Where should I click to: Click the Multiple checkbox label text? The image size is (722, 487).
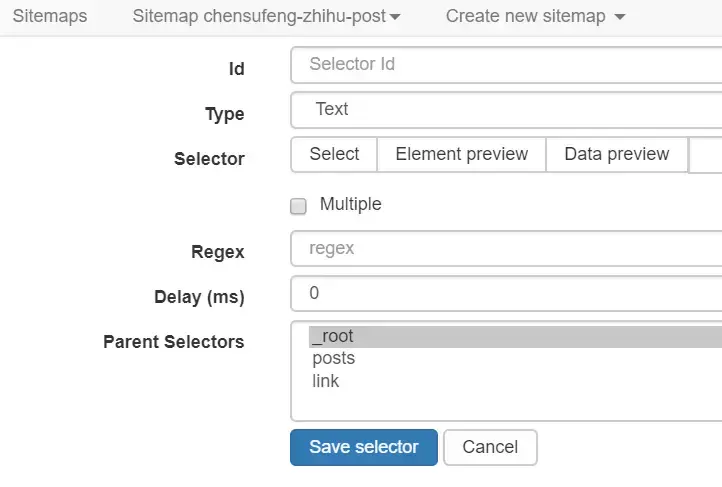[x=350, y=204]
